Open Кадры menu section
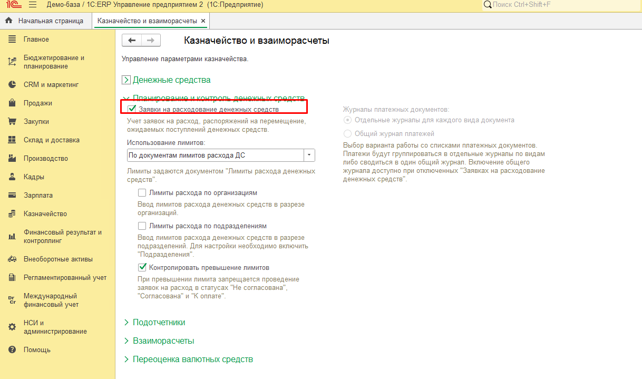Image resolution: width=642 pixels, height=379 pixels. pyautogui.click(x=34, y=176)
